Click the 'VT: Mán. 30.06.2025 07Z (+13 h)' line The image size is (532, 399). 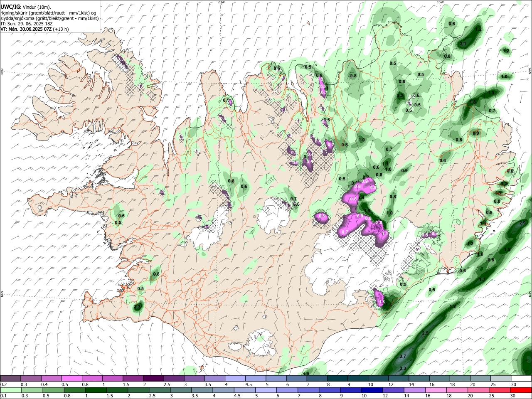(35, 29)
